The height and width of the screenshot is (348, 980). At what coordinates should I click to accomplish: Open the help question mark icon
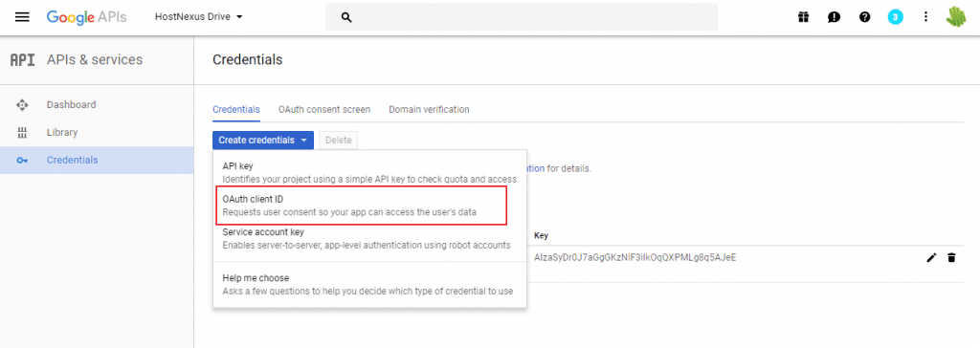pyautogui.click(x=864, y=17)
